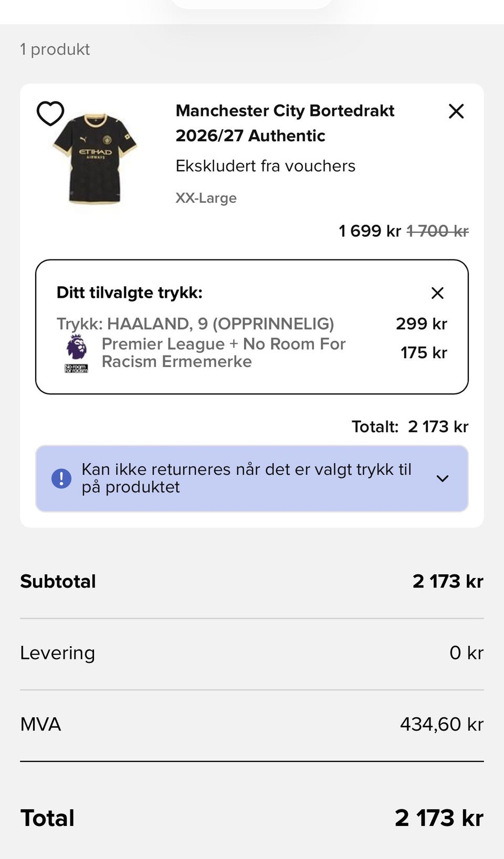Viewport: 504px width, 859px height.
Task: Tap the Kan ikke returneres notice text
Action: tap(246, 478)
